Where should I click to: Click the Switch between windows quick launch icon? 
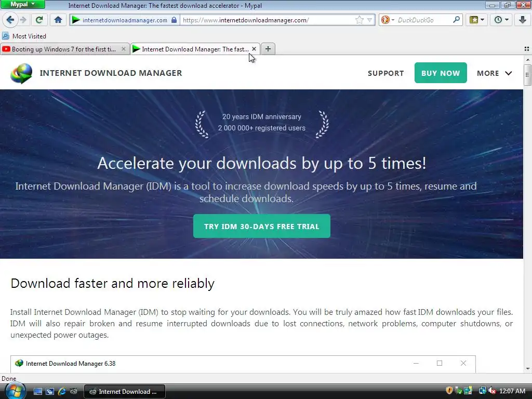(49, 392)
